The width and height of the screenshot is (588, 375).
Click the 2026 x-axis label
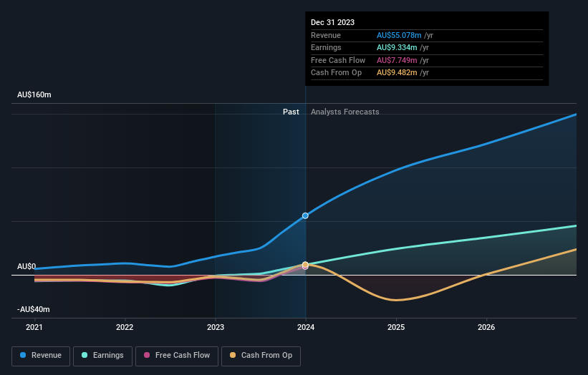pos(486,328)
